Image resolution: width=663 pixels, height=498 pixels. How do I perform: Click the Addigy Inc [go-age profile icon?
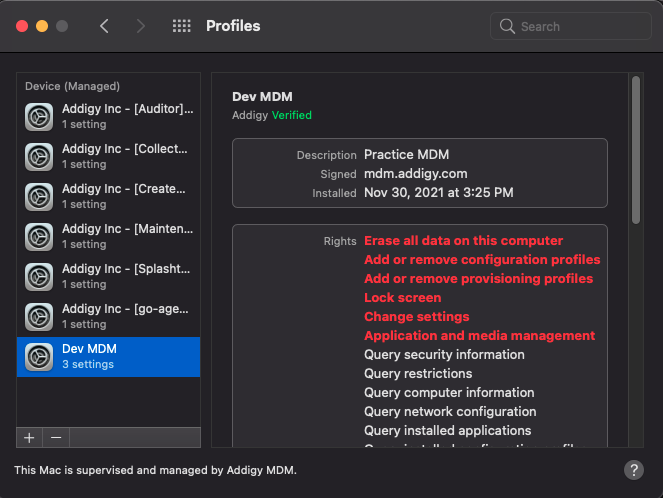(x=39, y=317)
